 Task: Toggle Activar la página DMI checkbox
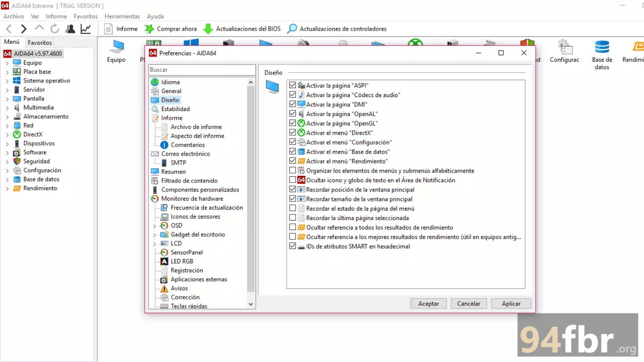(x=293, y=104)
